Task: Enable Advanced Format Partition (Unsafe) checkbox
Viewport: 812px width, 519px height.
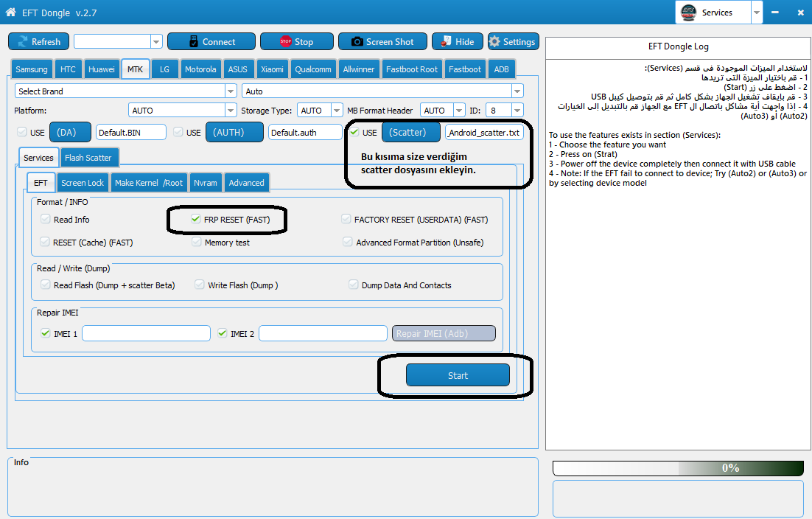Action: point(348,242)
